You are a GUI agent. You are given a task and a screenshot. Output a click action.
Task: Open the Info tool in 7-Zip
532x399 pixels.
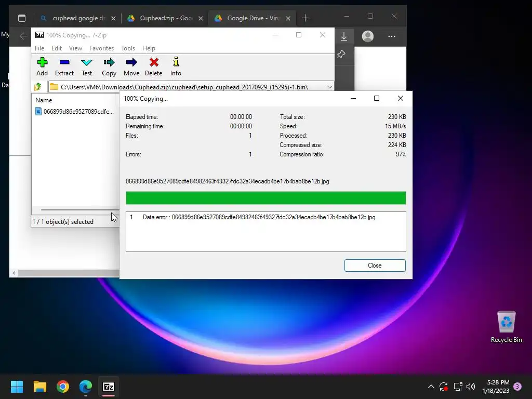coord(176,66)
